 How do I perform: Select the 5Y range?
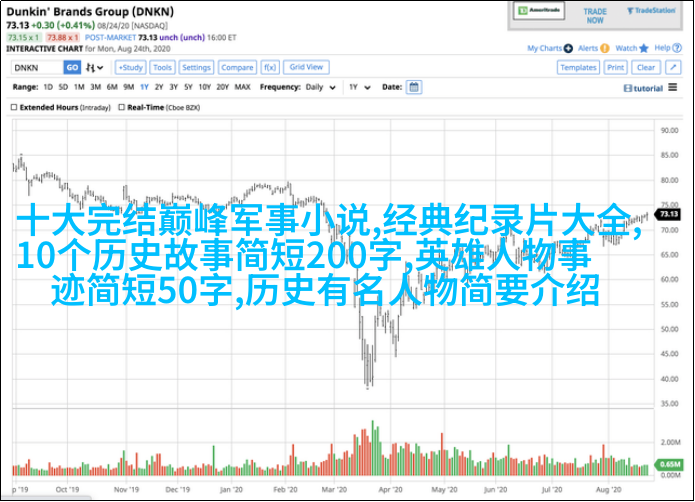pos(188,87)
